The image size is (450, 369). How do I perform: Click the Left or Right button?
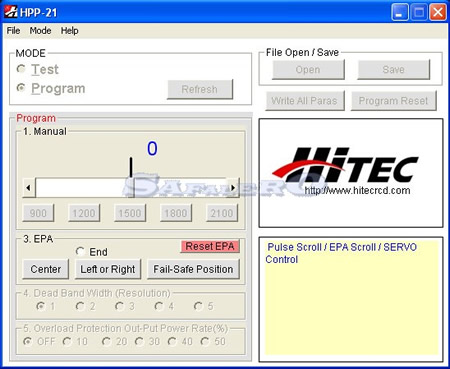pyautogui.click(x=108, y=269)
